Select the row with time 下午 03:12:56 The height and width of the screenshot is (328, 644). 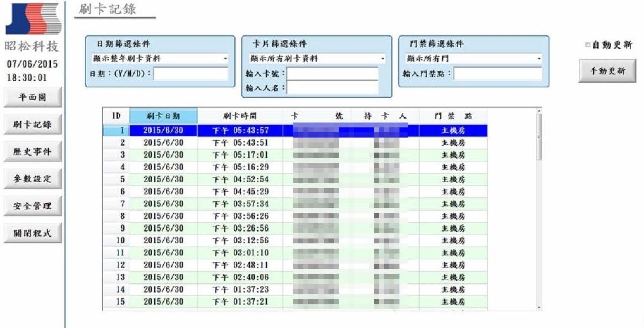point(295,241)
